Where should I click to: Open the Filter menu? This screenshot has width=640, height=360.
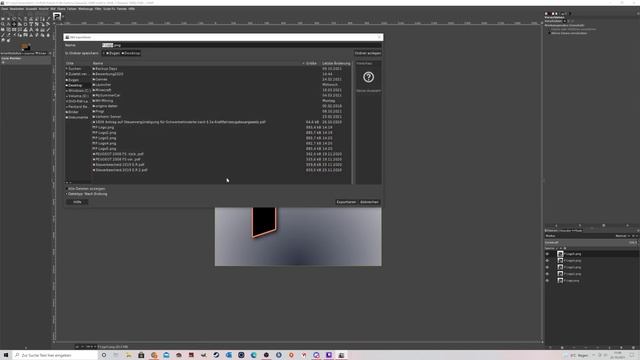(98, 9)
